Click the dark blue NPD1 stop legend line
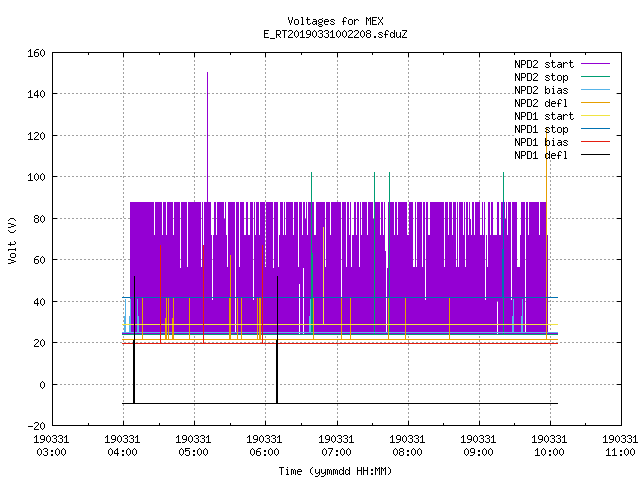The height and width of the screenshot is (480, 640). click(595, 129)
